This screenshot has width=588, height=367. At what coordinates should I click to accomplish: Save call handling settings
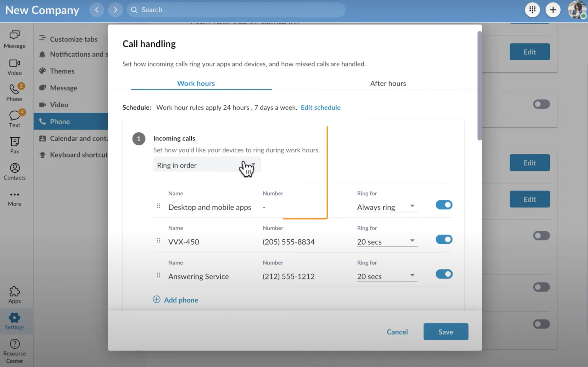[446, 331]
